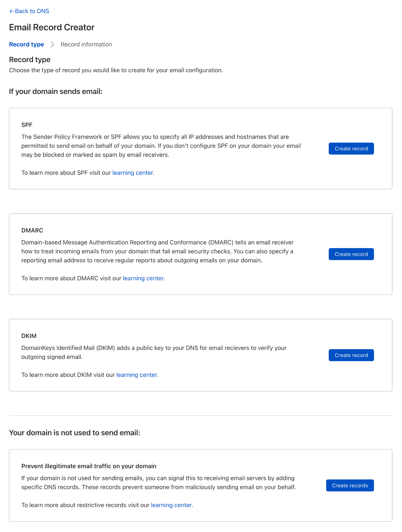The width and height of the screenshot is (402, 532).
Task: Select the Record type breadcrumb step
Action: point(27,44)
